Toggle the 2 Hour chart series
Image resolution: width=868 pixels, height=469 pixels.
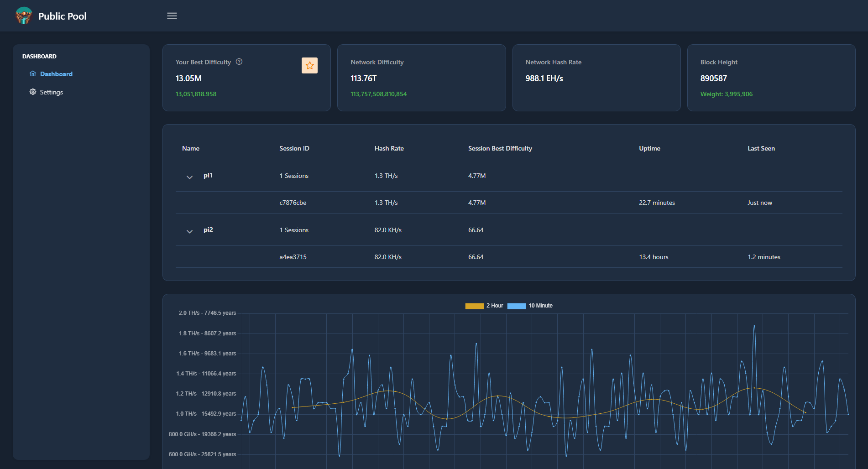click(495, 306)
